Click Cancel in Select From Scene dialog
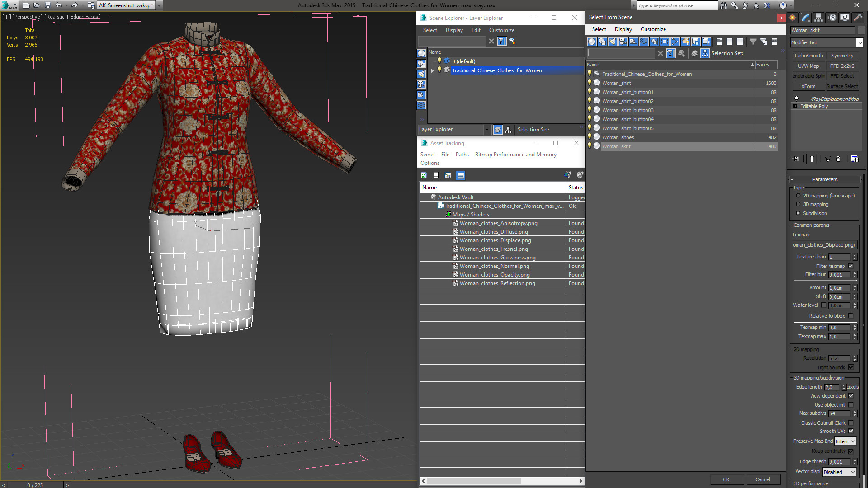Viewport: 868px width, 488px height. [763, 479]
